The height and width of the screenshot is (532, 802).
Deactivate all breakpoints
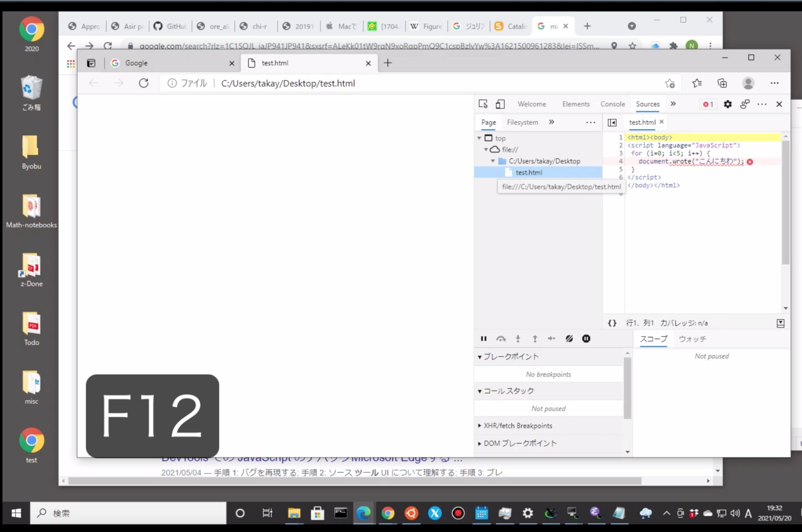[x=569, y=339]
